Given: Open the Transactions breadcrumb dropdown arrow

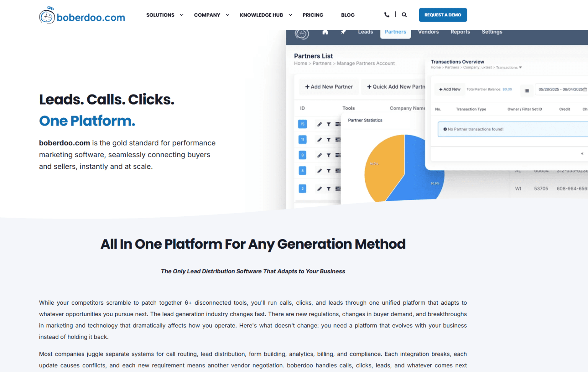Looking at the screenshot, I should point(520,67).
